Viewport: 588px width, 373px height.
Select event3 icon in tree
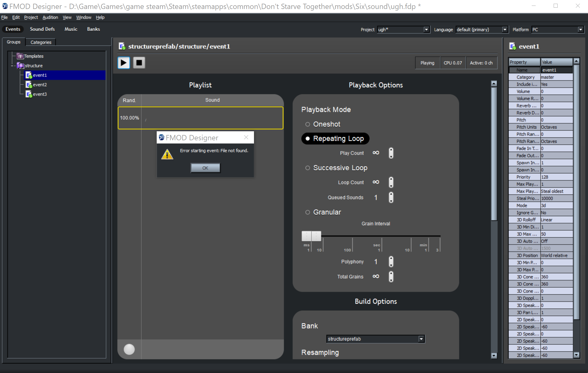pyautogui.click(x=29, y=94)
